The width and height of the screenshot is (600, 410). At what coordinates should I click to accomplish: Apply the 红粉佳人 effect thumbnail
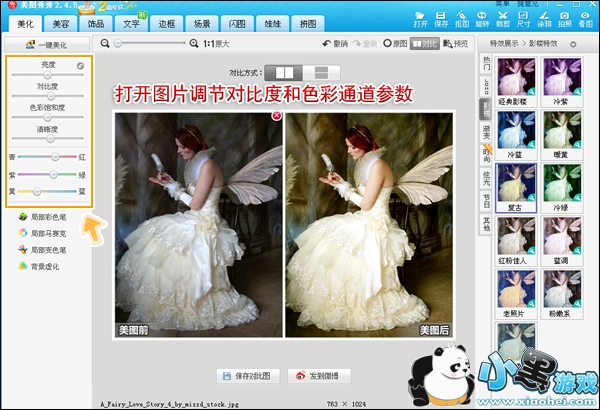[516, 241]
